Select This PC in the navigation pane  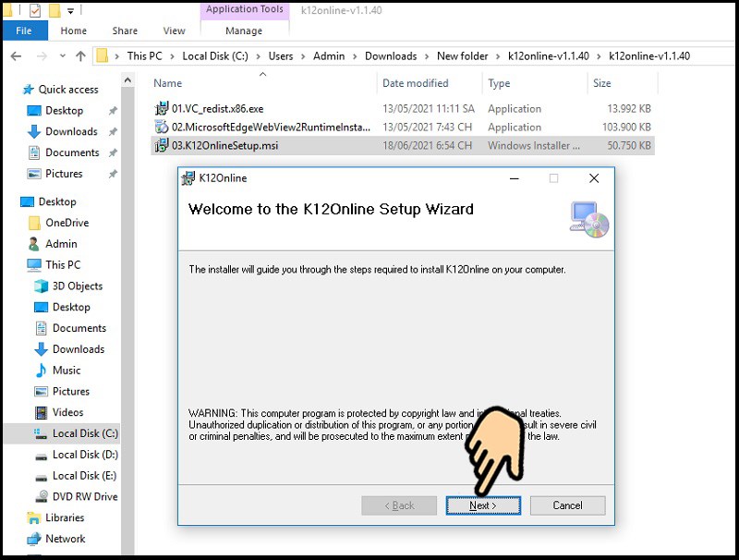[63, 265]
